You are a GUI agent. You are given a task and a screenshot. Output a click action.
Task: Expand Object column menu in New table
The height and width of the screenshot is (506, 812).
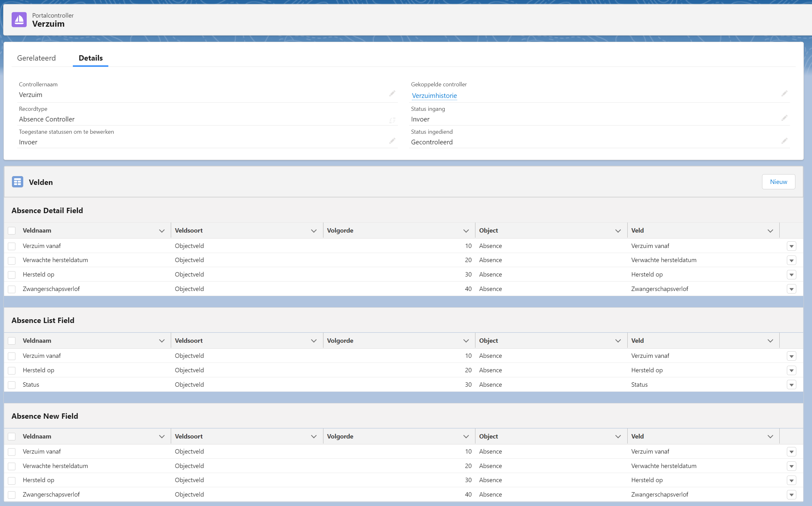(x=618, y=436)
